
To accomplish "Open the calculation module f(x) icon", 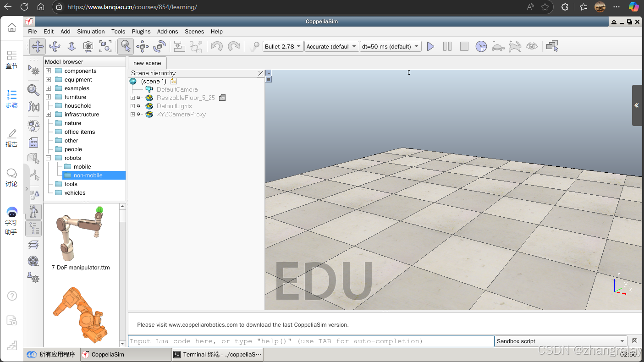I will pyautogui.click(x=33, y=107).
